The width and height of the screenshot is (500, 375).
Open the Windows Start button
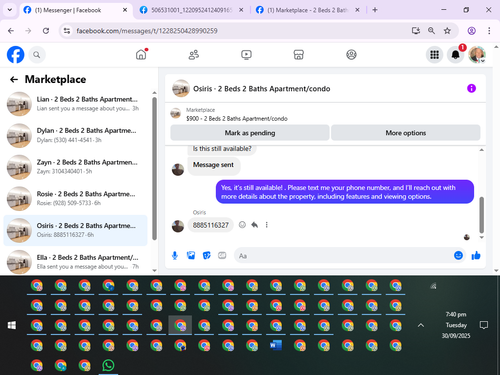[x=12, y=325]
